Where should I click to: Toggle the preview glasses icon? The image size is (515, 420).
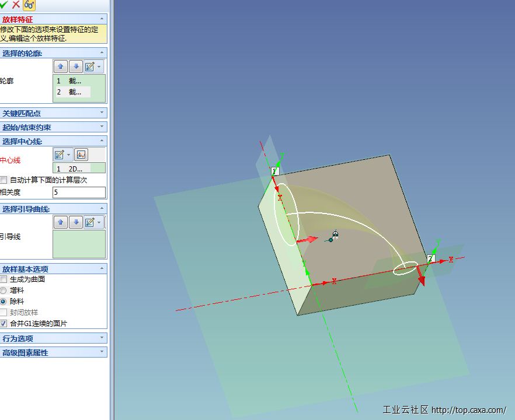29,5
